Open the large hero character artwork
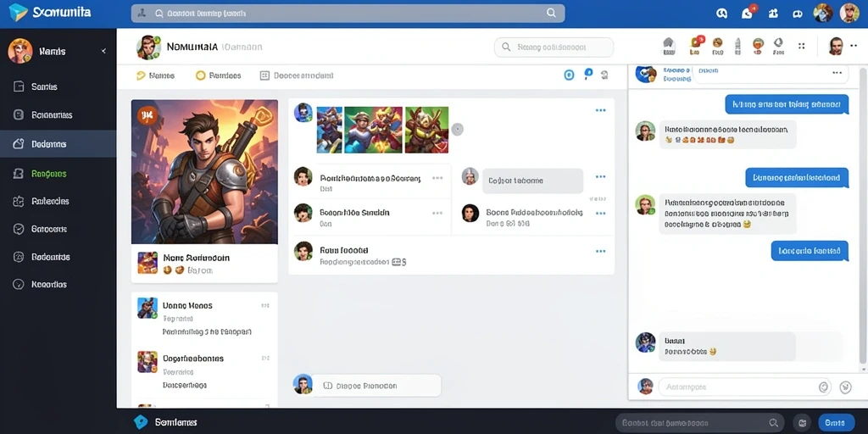Image resolution: width=868 pixels, height=434 pixels. coord(204,171)
